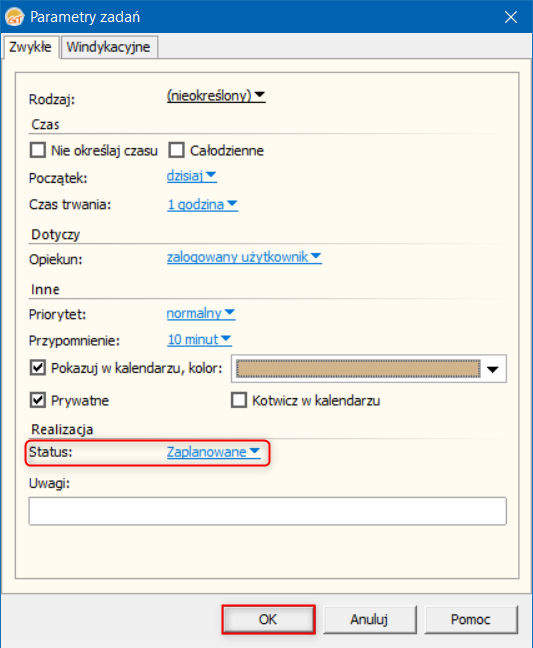Close the Parametry zadań dialog

click(x=511, y=17)
